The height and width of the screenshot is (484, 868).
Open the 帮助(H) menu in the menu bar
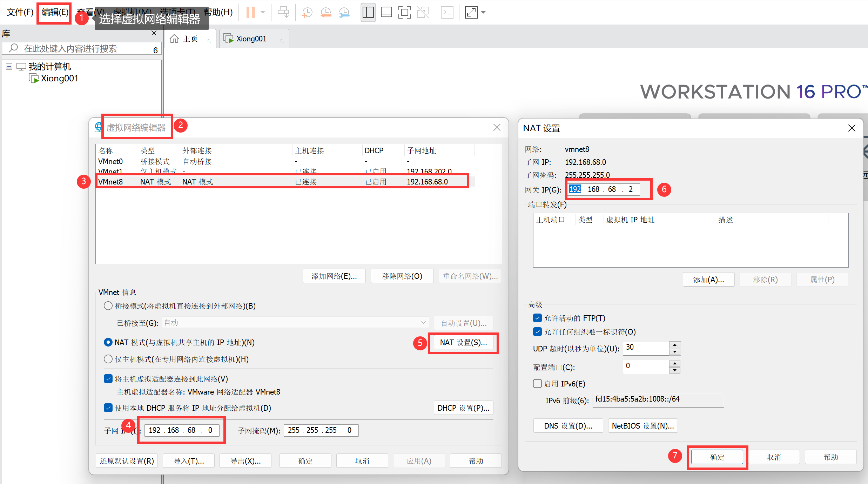(x=218, y=12)
